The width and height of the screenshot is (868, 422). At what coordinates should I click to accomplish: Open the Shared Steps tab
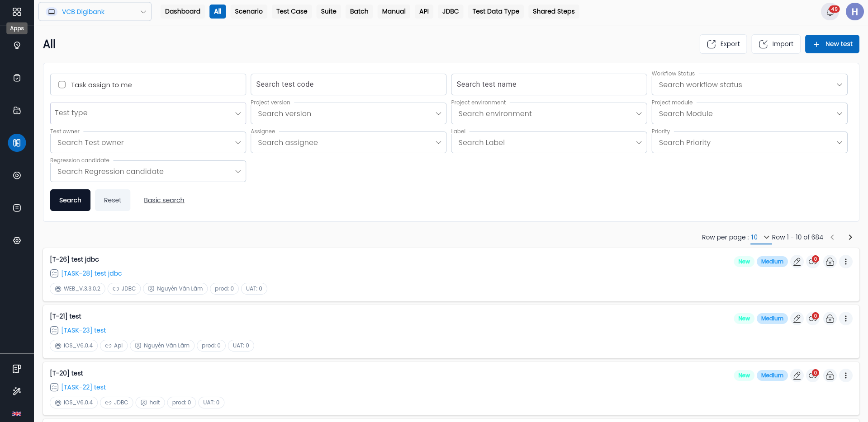[554, 11]
